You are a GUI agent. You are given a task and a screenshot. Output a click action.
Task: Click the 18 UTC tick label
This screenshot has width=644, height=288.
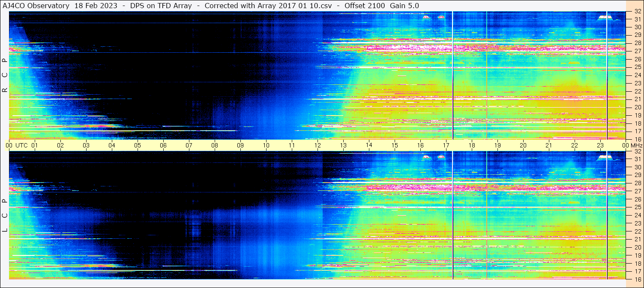tap(472, 145)
